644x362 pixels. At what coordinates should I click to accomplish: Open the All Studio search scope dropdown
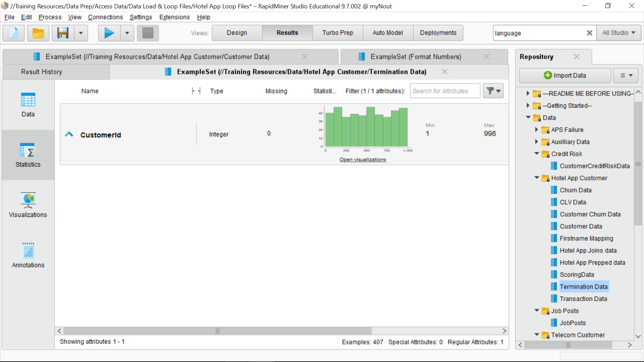click(x=619, y=33)
